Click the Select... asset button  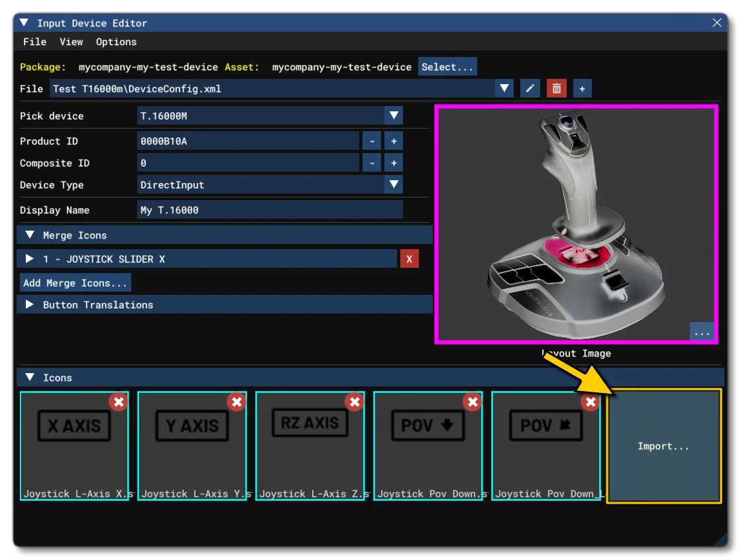447,67
